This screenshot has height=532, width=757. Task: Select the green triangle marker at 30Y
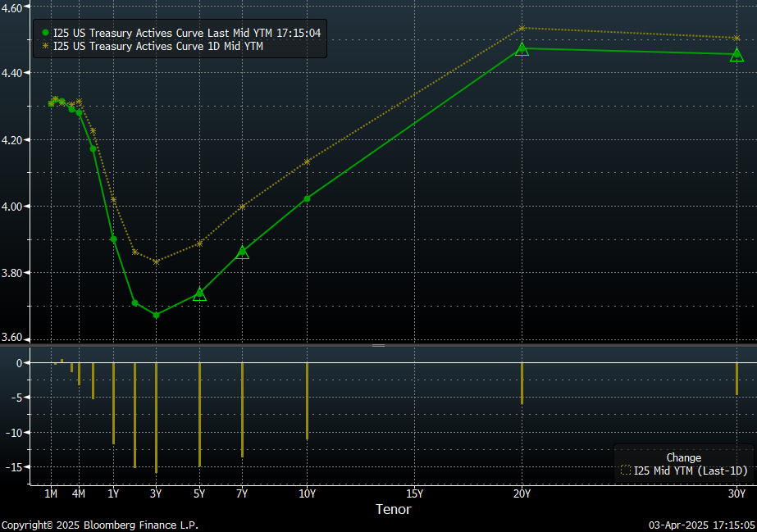tap(736, 55)
